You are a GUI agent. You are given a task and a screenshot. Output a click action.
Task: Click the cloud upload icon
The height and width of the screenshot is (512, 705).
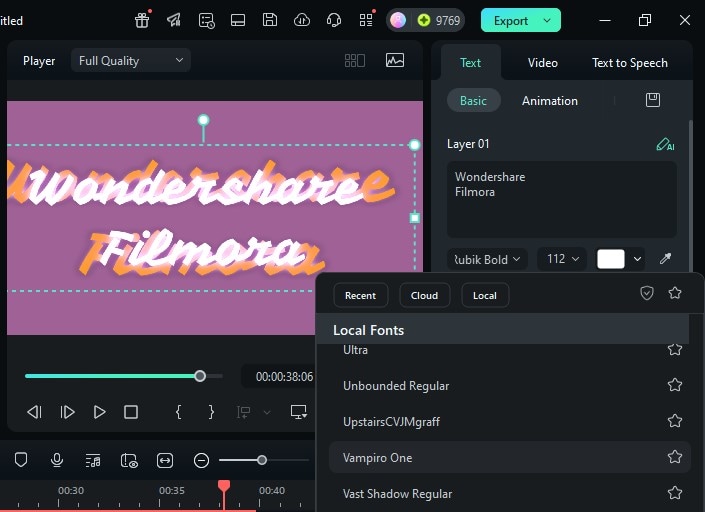click(302, 20)
